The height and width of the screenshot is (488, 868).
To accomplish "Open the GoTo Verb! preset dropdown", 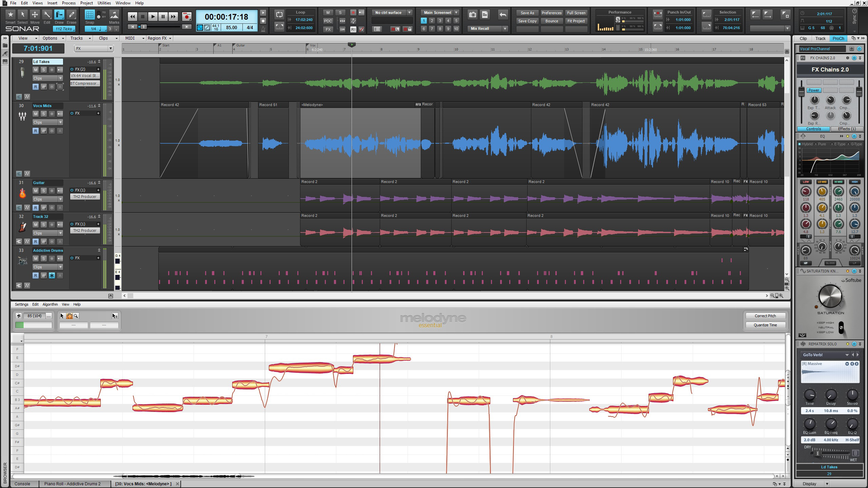I will (x=847, y=355).
